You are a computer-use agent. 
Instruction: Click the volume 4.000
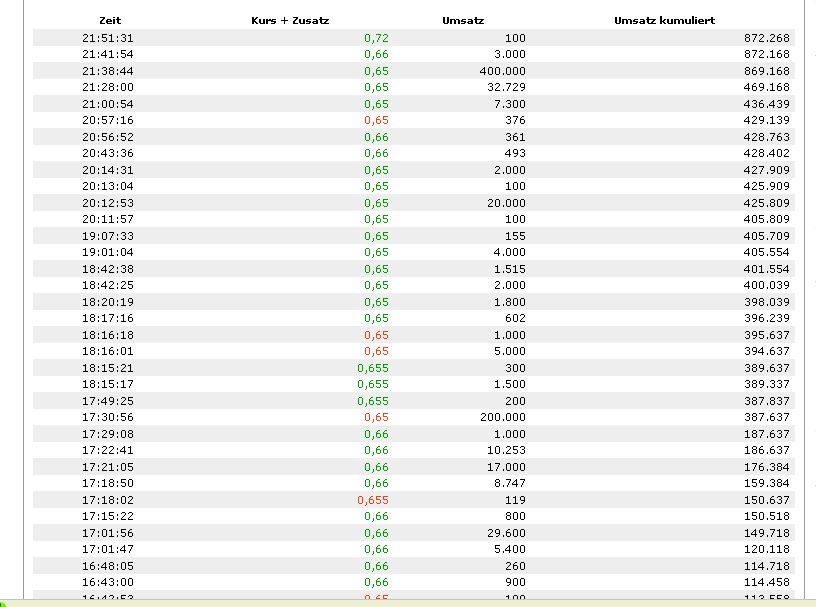coord(509,252)
